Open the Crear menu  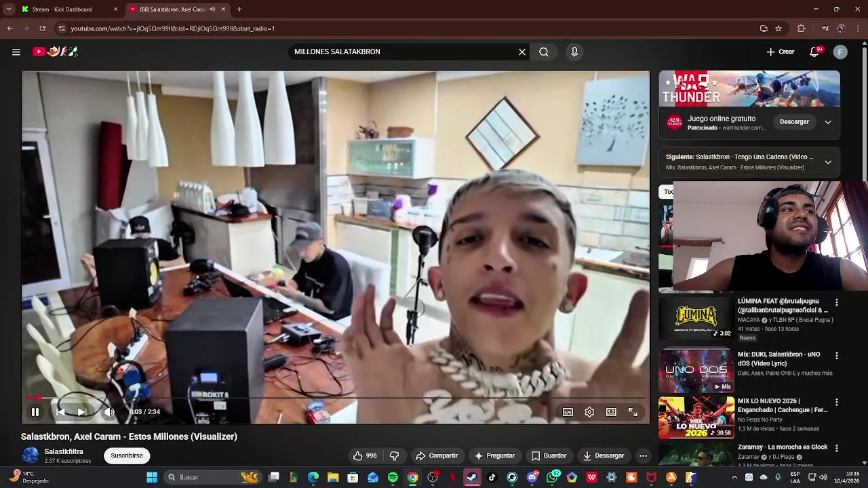781,52
